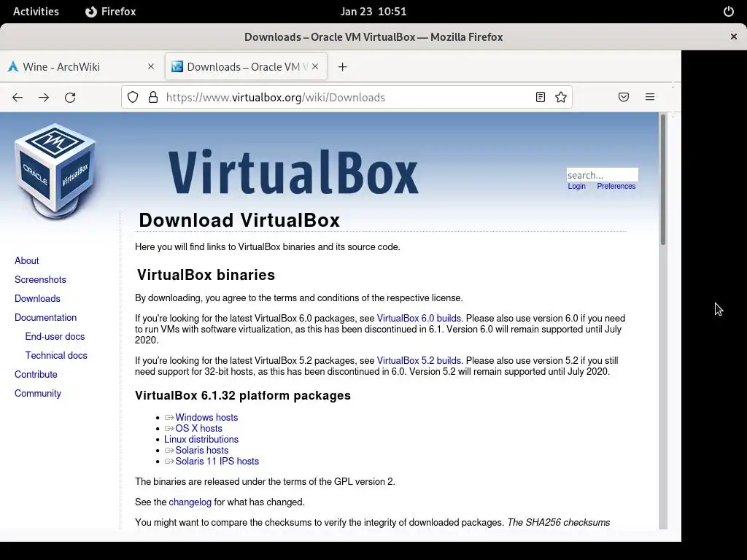Go forward with the forward arrow
The image size is (747, 560).
tap(44, 98)
